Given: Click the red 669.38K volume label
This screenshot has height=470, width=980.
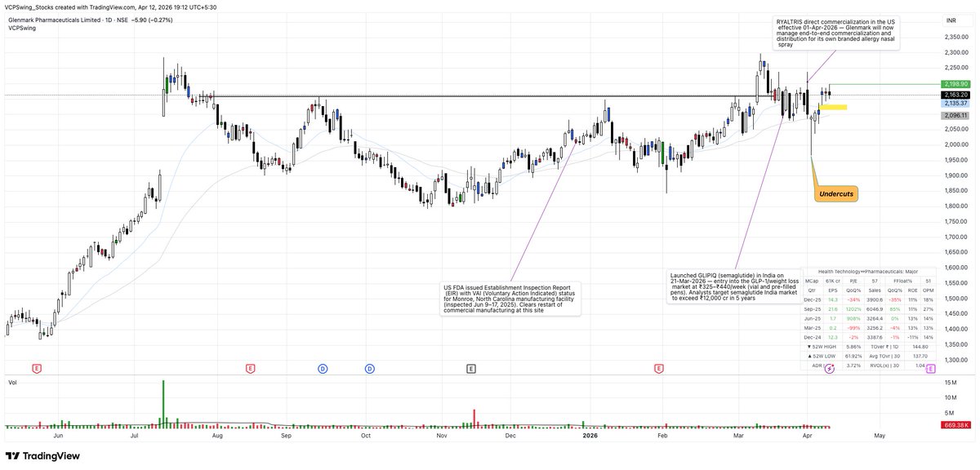Looking at the screenshot, I should click(x=955, y=425).
